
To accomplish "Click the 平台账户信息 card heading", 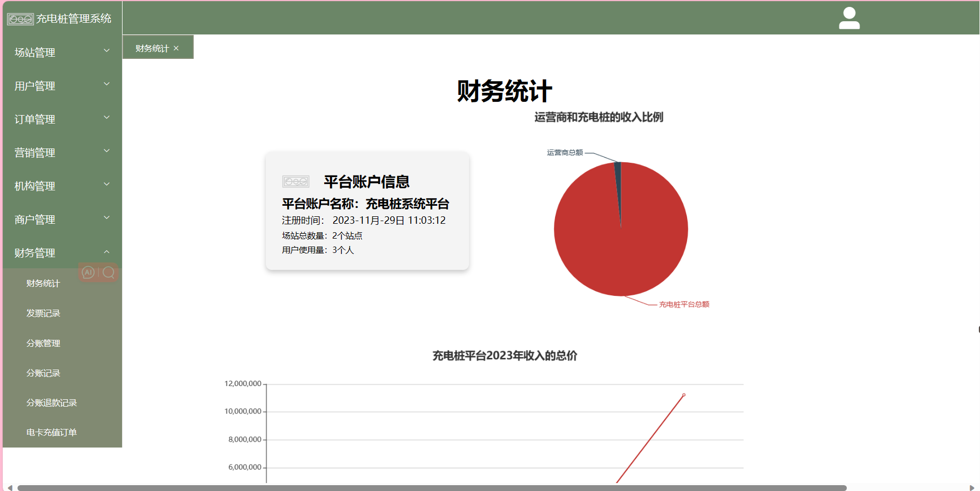I will point(367,182).
